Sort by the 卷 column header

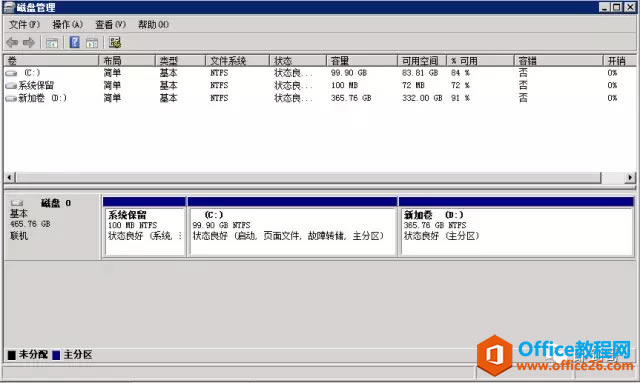[x=51, y=61]
